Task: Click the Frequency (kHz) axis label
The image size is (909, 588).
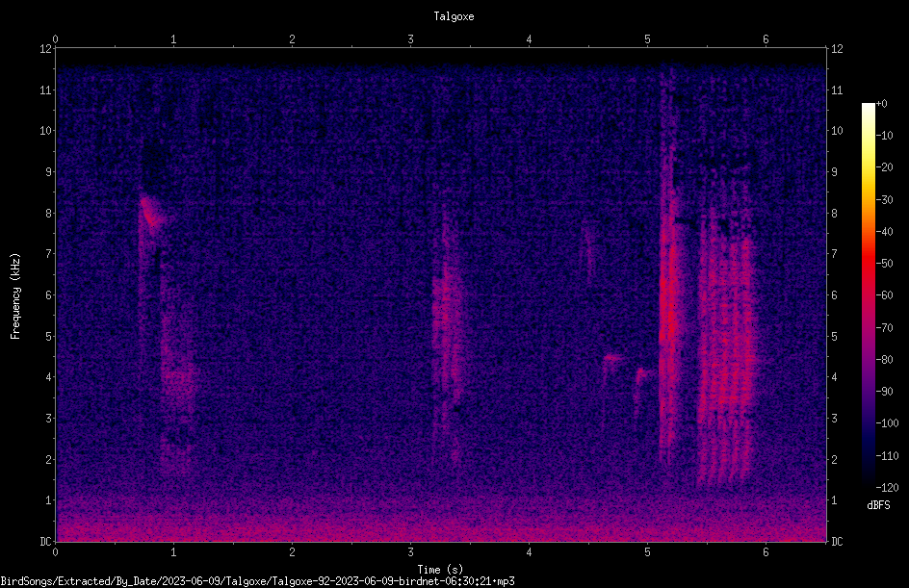Action: (x=15, y=296)
